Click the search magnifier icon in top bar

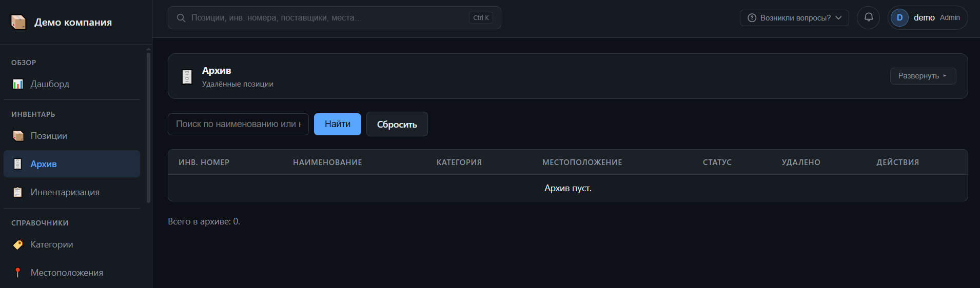181,18
